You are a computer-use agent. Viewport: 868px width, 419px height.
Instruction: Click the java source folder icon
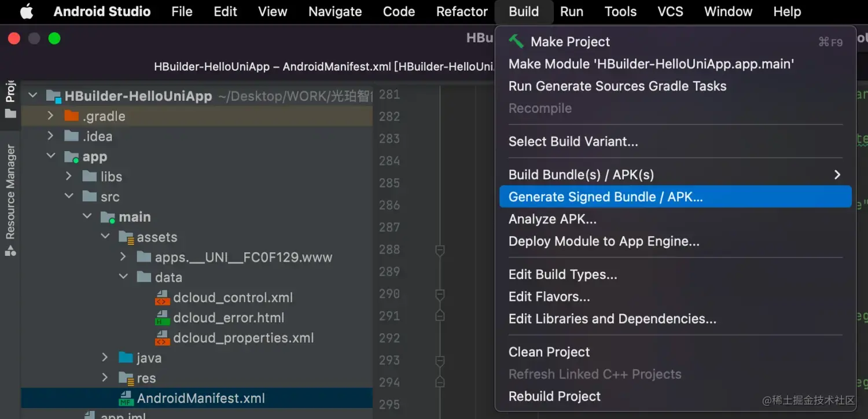coord(126,358)
